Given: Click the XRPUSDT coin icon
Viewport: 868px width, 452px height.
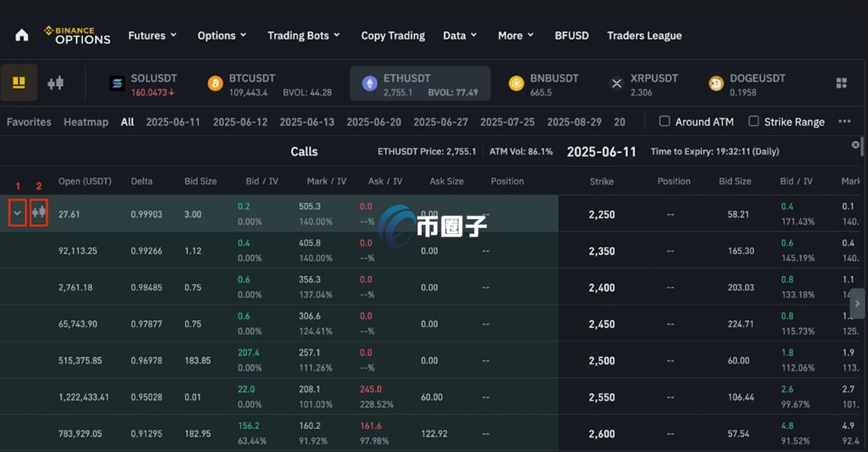Looking at the screenshot, I should click(617, 84).
